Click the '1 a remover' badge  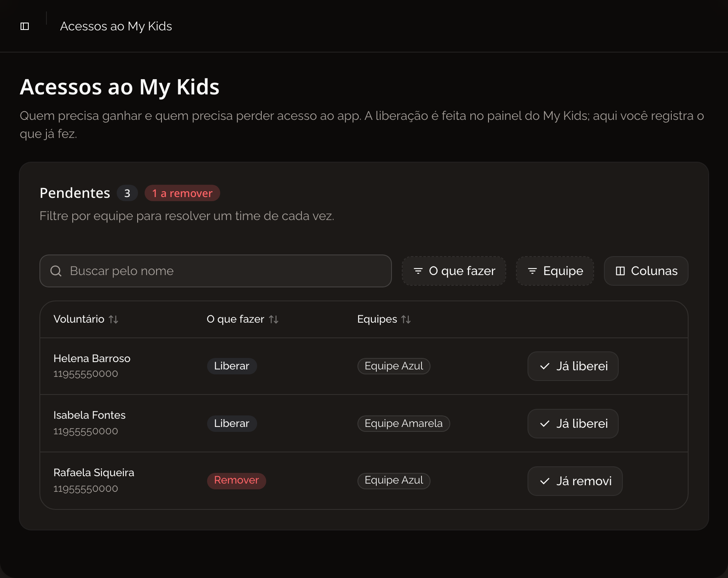(x=182, y=193)
